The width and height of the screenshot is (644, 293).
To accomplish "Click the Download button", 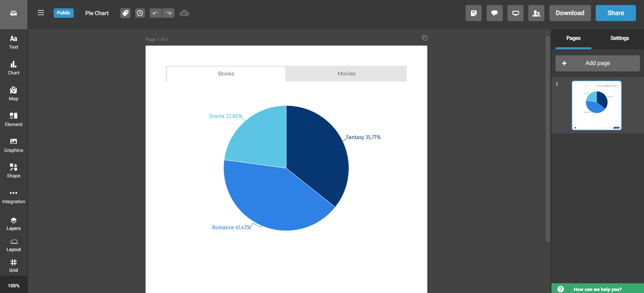I will [x=570, y=13].
